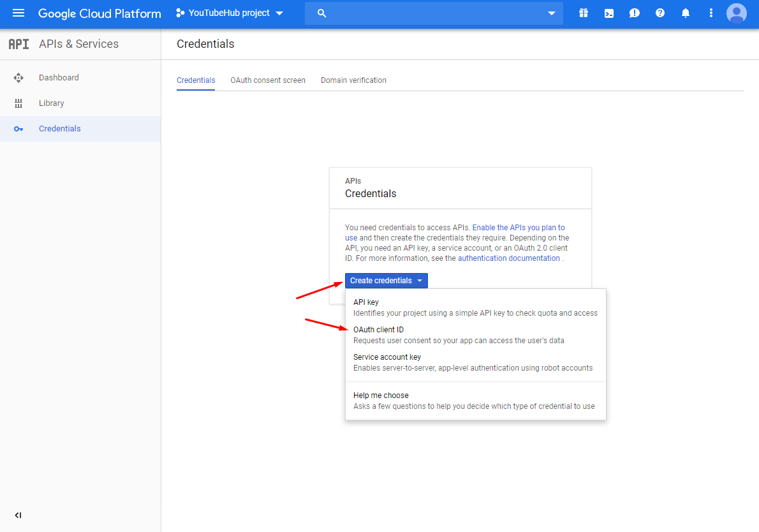Activate Cloud Shell terminal icon

[x=609, y=13]
